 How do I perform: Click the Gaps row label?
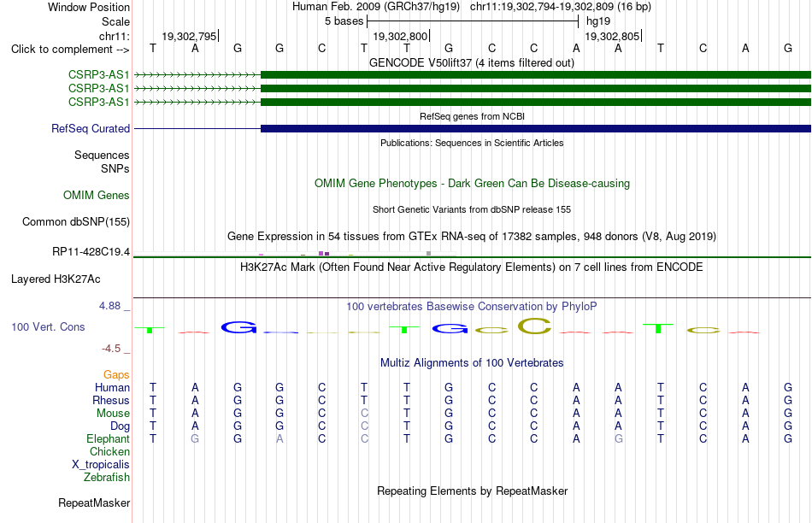coord(116,374)
